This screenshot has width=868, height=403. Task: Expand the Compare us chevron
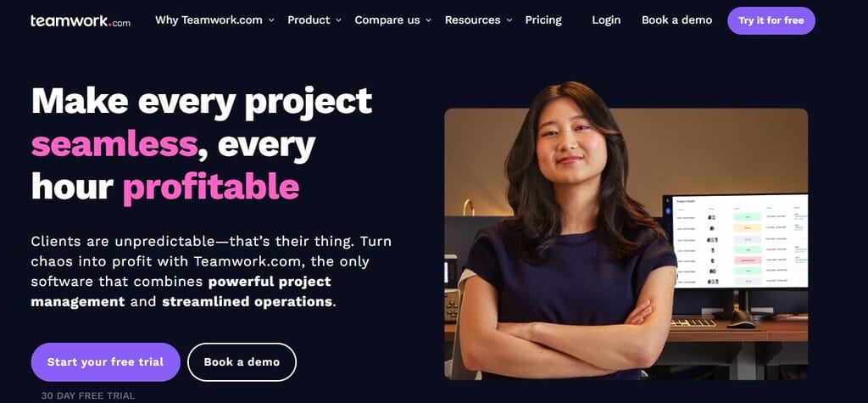[428, 20]
